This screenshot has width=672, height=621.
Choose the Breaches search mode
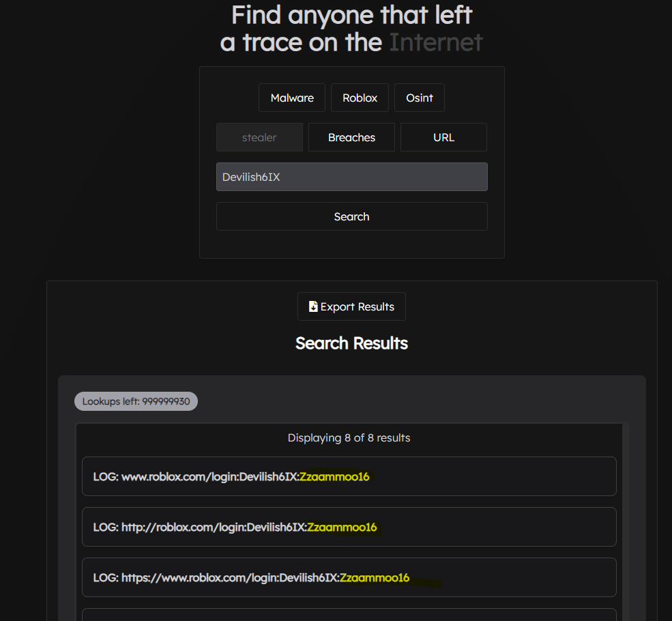coord(351,137)
